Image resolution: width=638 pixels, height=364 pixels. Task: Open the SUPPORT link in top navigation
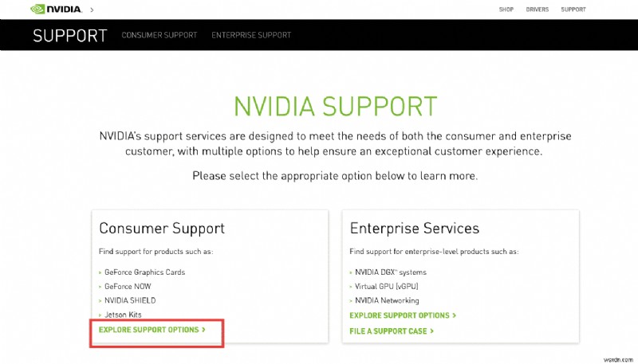click(x=573, y=10)
